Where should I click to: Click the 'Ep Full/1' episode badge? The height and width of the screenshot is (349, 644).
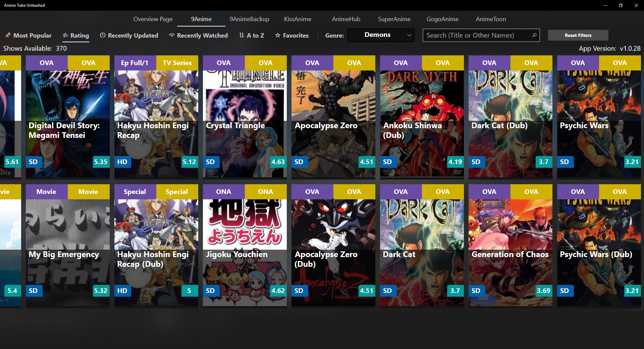coord(135,63)
